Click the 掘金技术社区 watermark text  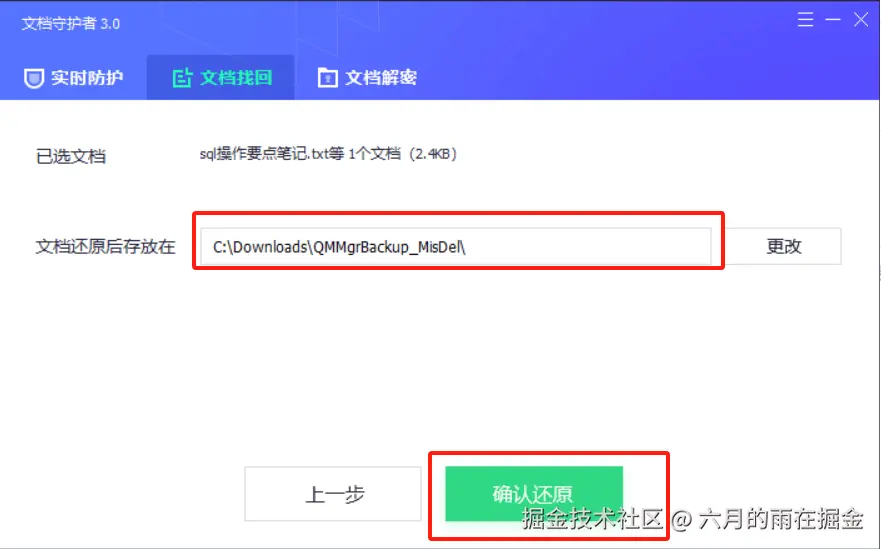coord(592,518)
